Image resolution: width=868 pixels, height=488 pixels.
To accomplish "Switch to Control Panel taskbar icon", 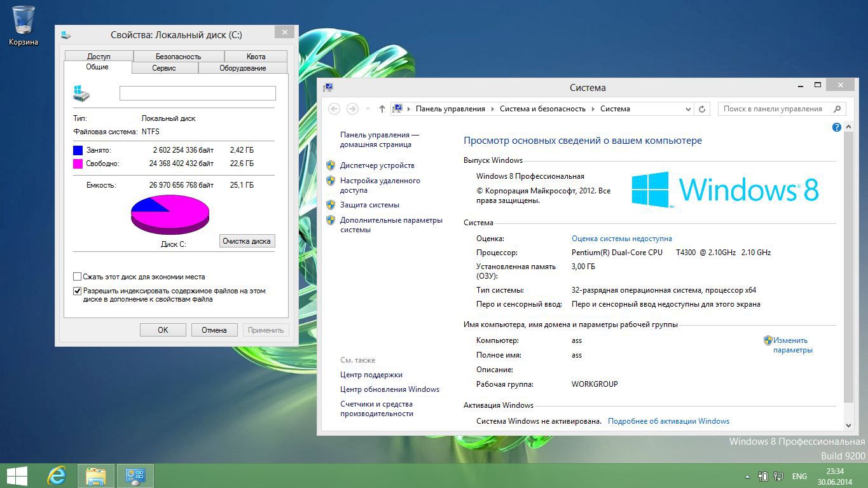I will pyautogui.click(x=135, y=476).
